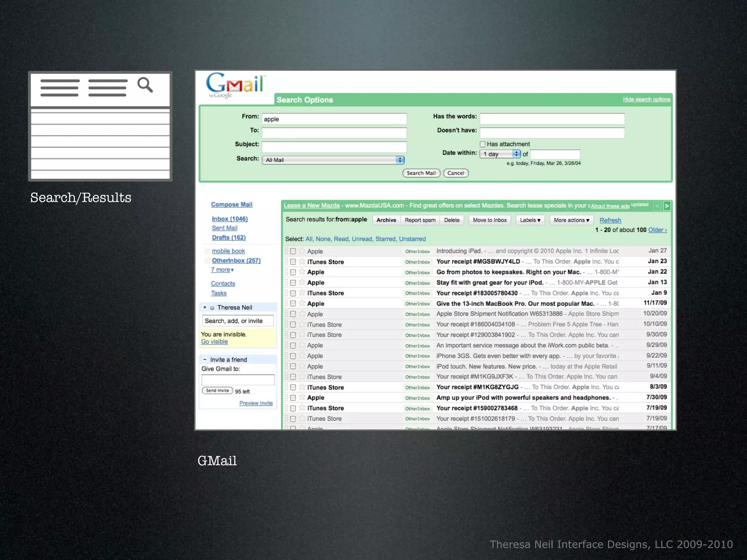Click Move to Inbox button

(x=490, y=220)
